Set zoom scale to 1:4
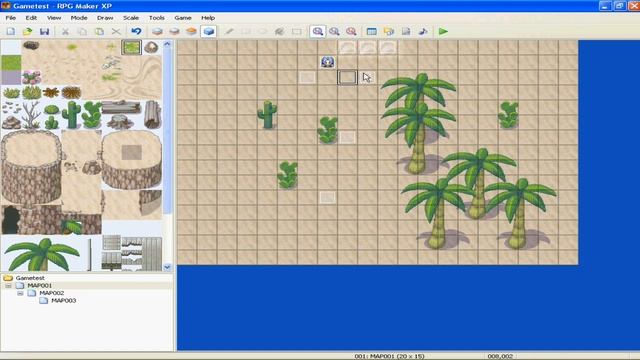Image resolution: width=640 pixels, height=360 pixels. [351, 31]
